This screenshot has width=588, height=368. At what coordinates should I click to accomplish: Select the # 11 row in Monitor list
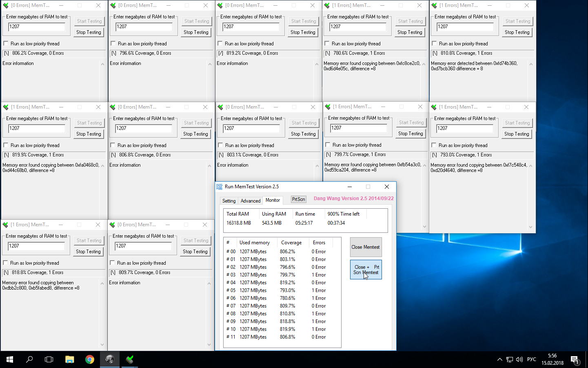click(282, 337)
